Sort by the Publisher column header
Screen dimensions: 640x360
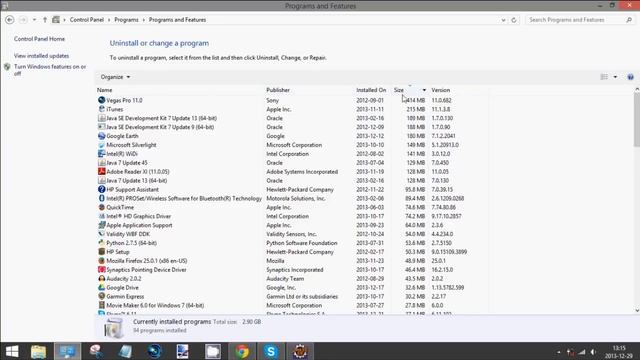pos(278,90)
